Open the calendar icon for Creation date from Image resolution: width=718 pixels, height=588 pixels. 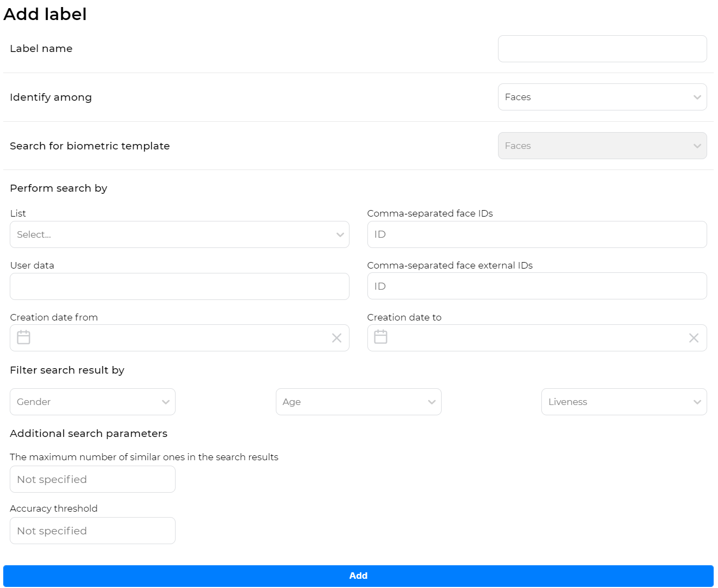click(23, 337)
